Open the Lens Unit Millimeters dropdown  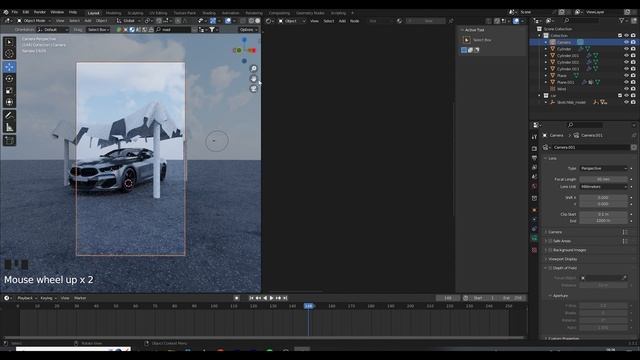(604, 187)
